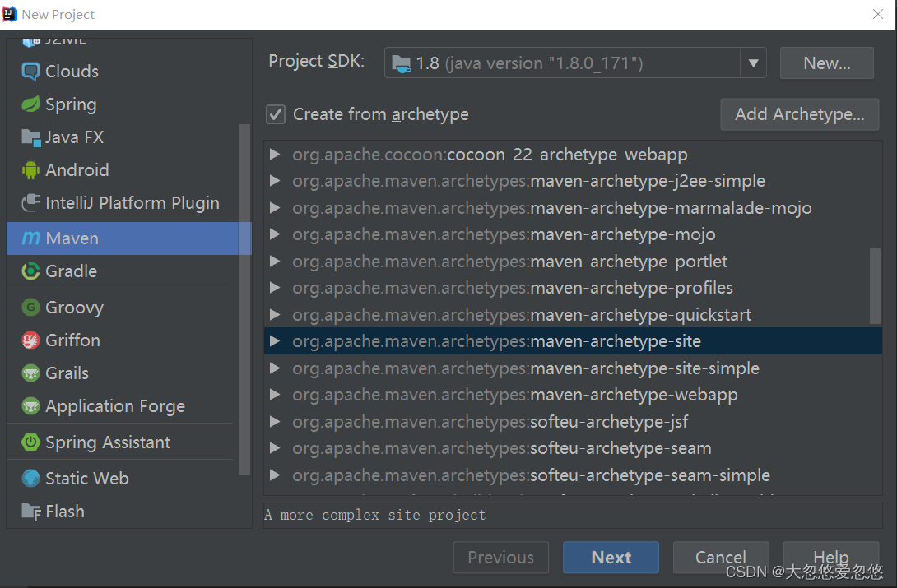Select IntelliJ Platform Plugin project type

tap(123, 203)
